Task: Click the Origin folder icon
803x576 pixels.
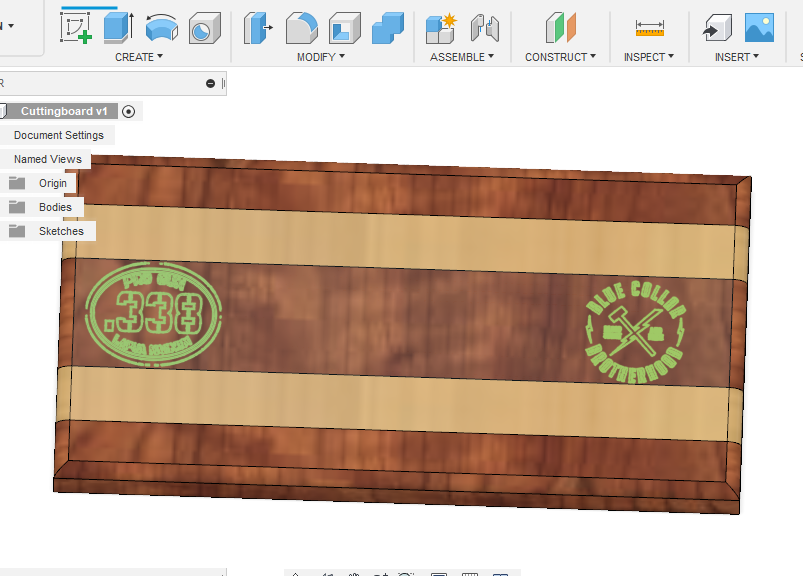Action: [17, 183]
